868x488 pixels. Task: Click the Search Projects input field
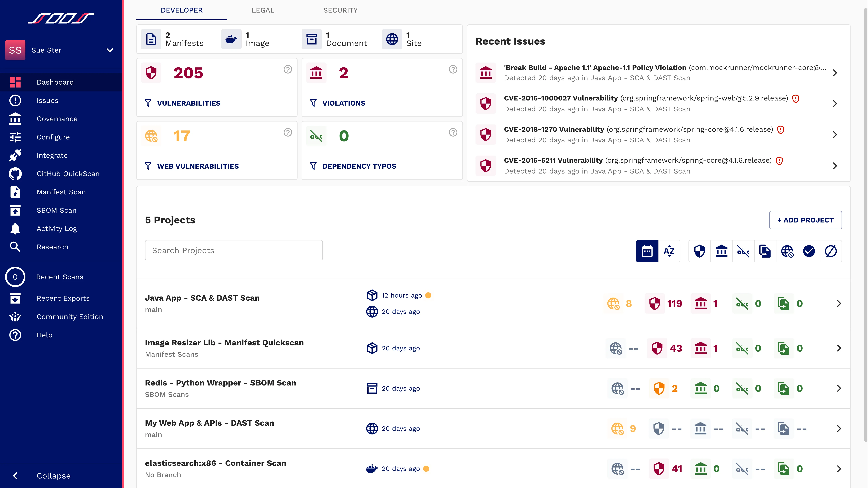233,250
